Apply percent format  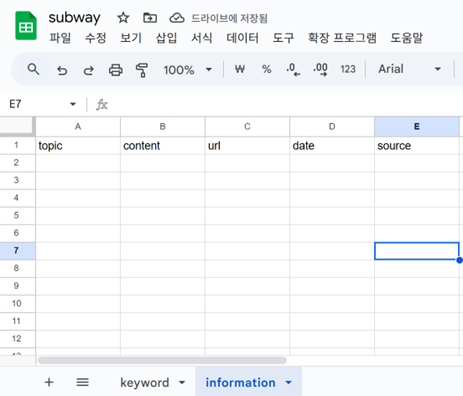click(x=266, y=69)
